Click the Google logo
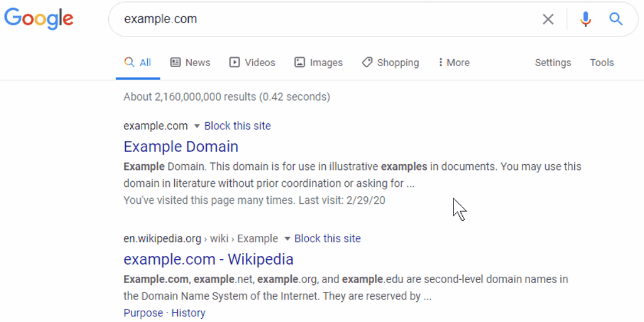Image resolution: width=644 pixels, height=322 pixels. click(39, 18)
